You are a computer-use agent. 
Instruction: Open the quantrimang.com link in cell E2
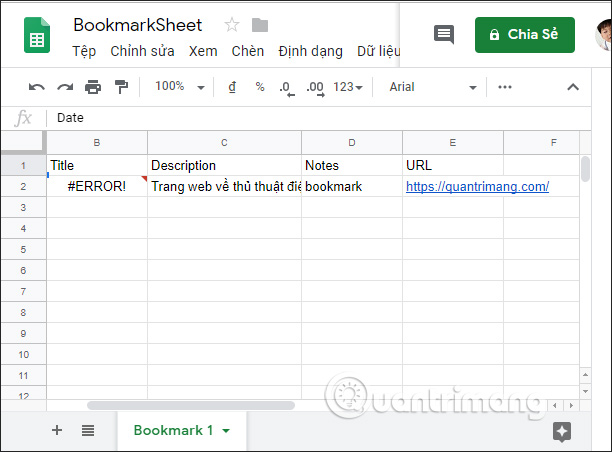477,186
